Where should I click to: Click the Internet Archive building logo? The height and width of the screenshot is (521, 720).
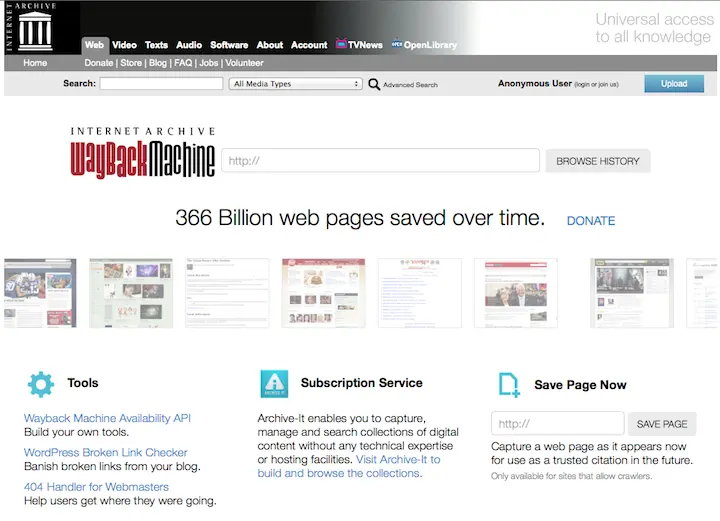coord(35,30)
